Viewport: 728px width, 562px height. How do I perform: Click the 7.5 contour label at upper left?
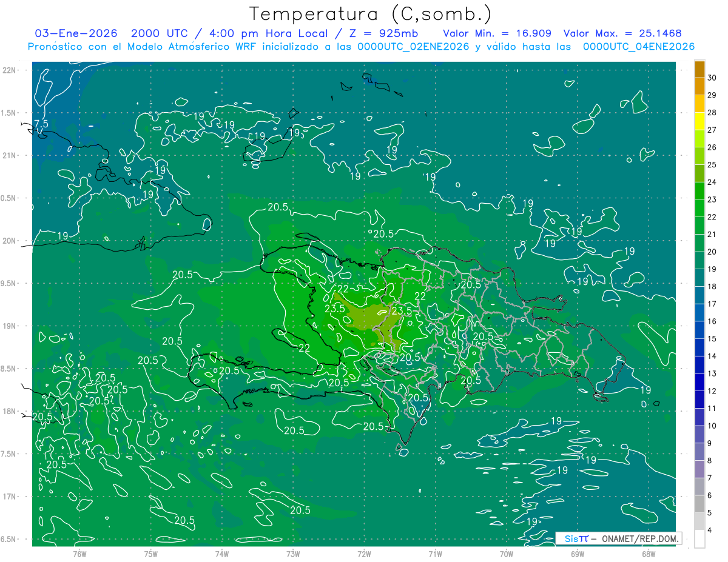[41, 124]
